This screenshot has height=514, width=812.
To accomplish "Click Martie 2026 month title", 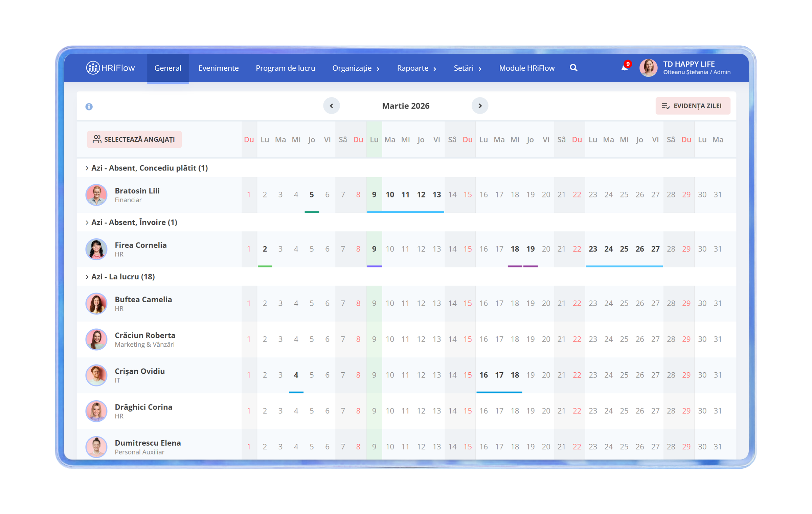I will 406,106.
